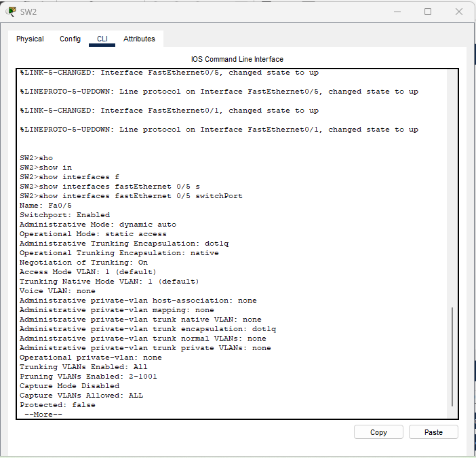Click the Access Mode VLAN: 1 line
This screenshot has height=458, width=476.
click(88, 271)
